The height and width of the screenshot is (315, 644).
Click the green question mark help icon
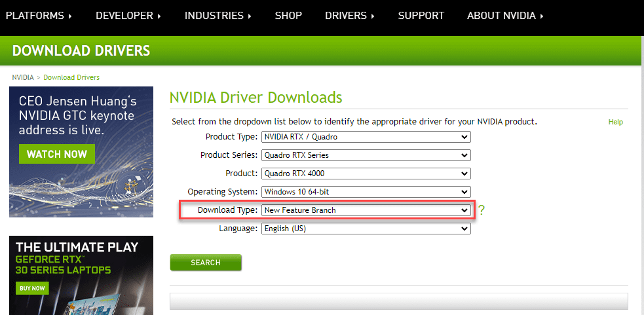482,210
